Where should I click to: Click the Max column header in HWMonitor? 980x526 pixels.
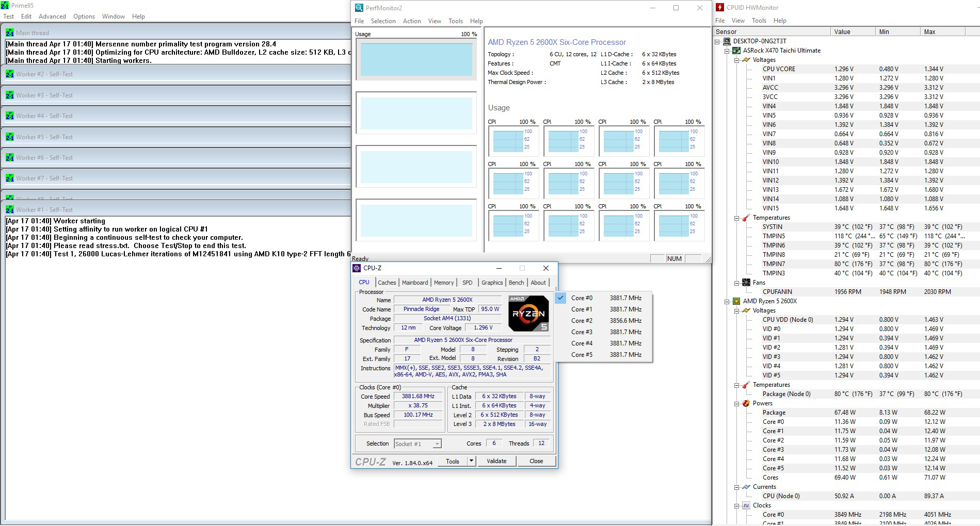pos(943,32)
